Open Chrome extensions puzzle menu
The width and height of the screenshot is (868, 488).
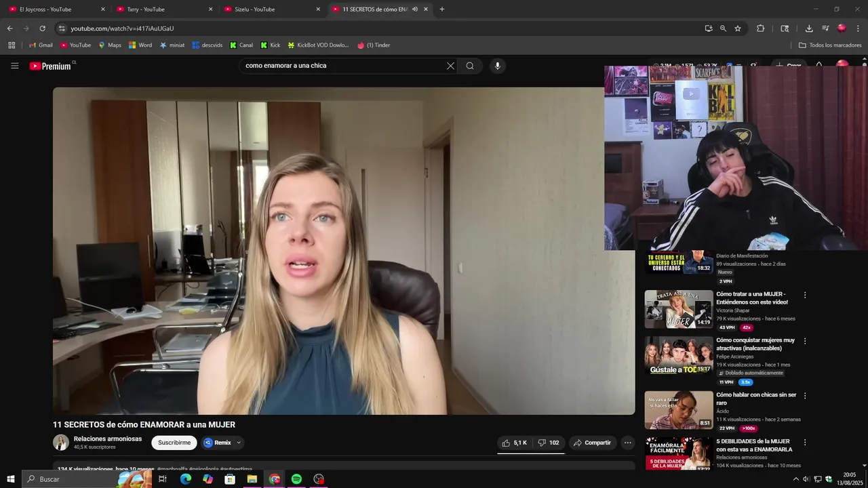click(760, 28)
